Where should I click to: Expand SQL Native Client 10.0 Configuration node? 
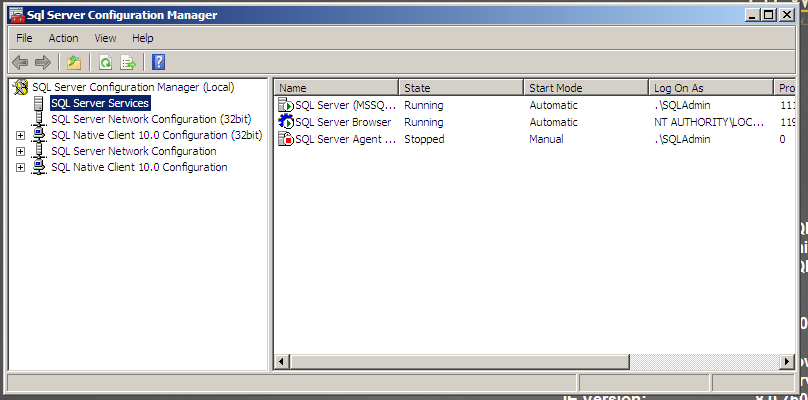pyautogui.click(x=20, y=168)
